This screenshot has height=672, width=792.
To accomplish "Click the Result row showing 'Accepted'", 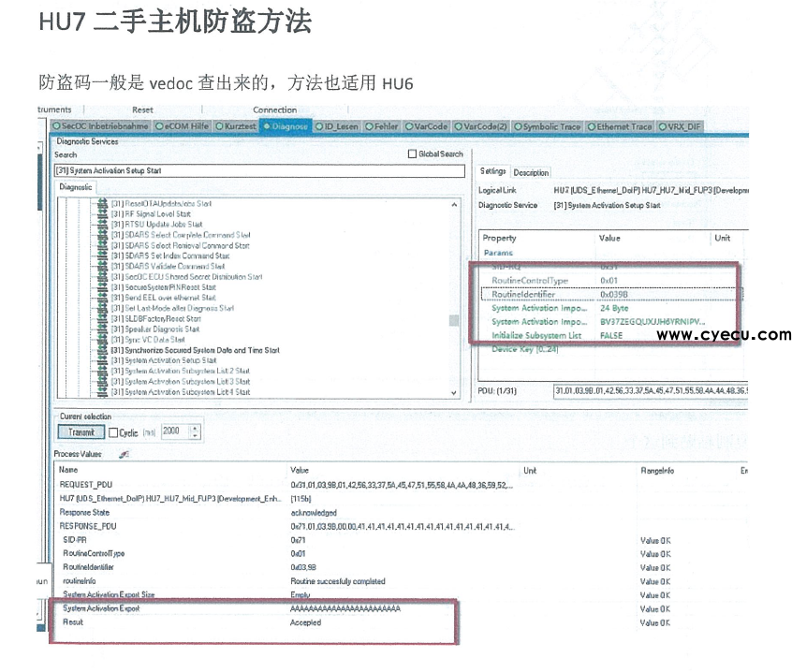I will (400, 622).
